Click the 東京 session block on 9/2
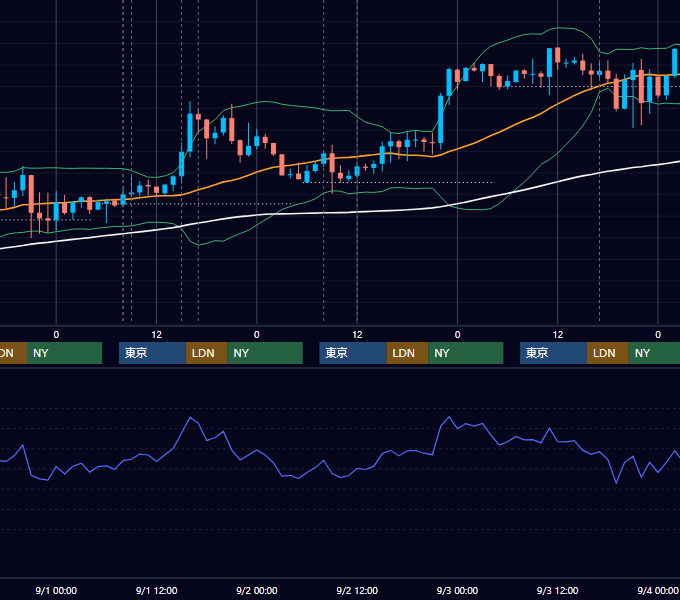680x600 pixels. click(353, 353)
